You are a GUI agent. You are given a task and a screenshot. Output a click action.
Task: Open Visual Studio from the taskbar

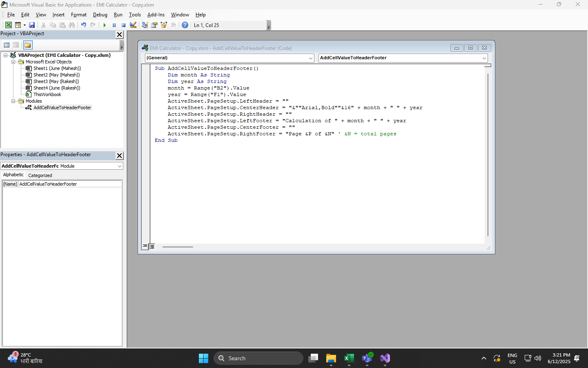385,358
